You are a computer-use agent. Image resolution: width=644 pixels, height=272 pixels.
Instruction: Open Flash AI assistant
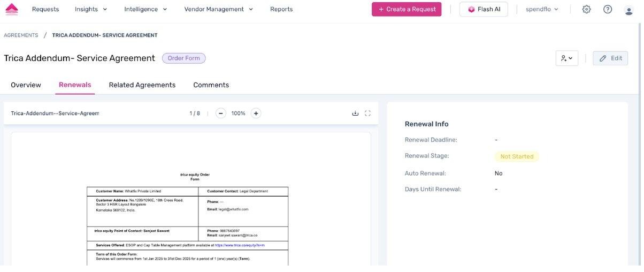484,9
